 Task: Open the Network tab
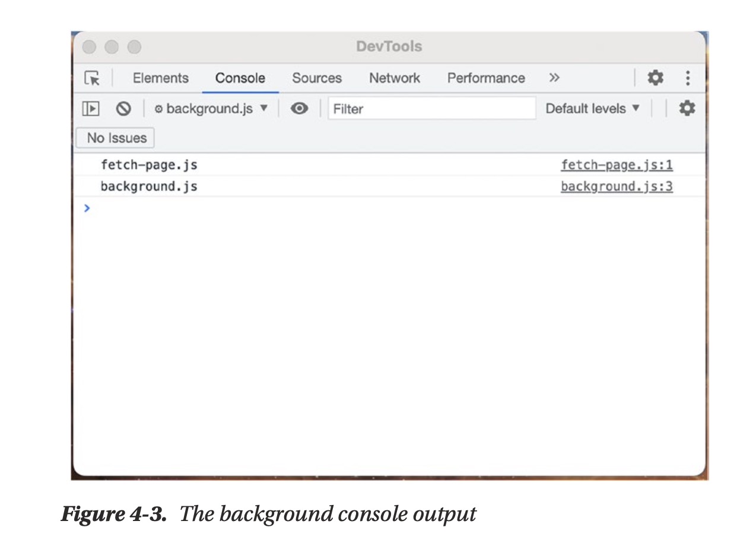394,78
